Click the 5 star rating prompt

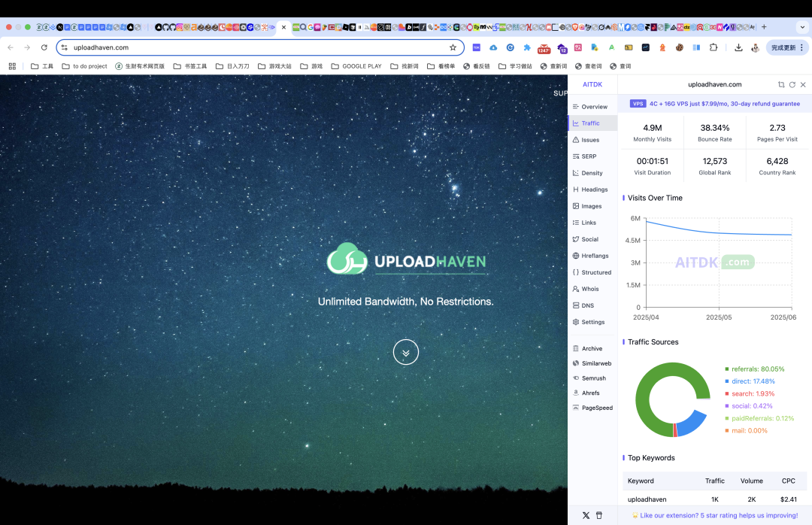715,516
